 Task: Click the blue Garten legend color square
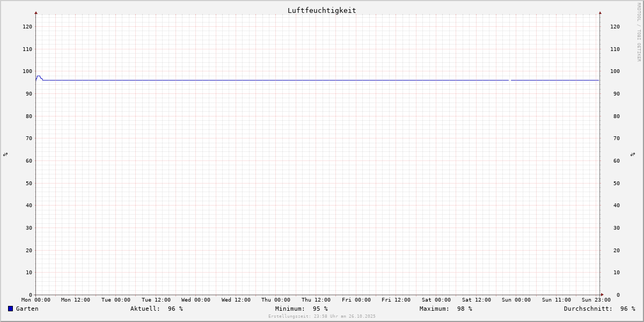point(10,309)
